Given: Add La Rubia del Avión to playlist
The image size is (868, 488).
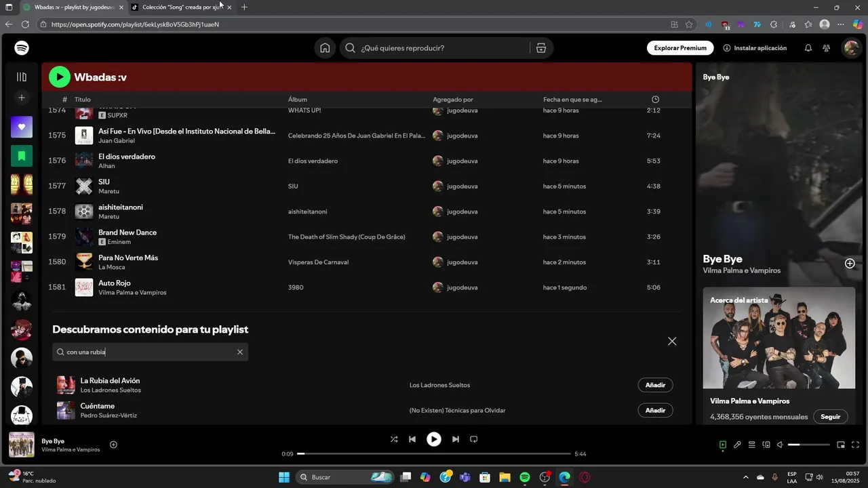Looking at the screenshot, I should [x=655, y=385].
